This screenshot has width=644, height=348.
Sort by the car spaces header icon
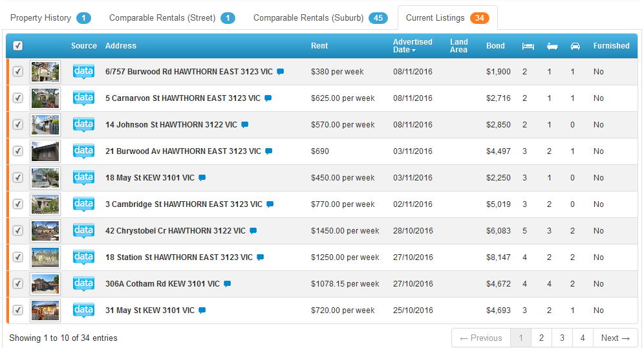tap(575, 46)
